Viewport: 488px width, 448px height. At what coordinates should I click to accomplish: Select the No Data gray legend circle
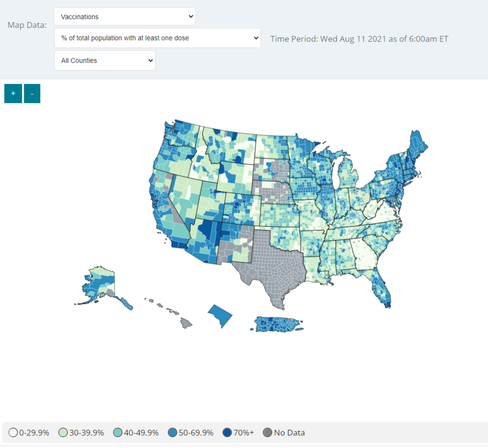click(268, 433)
